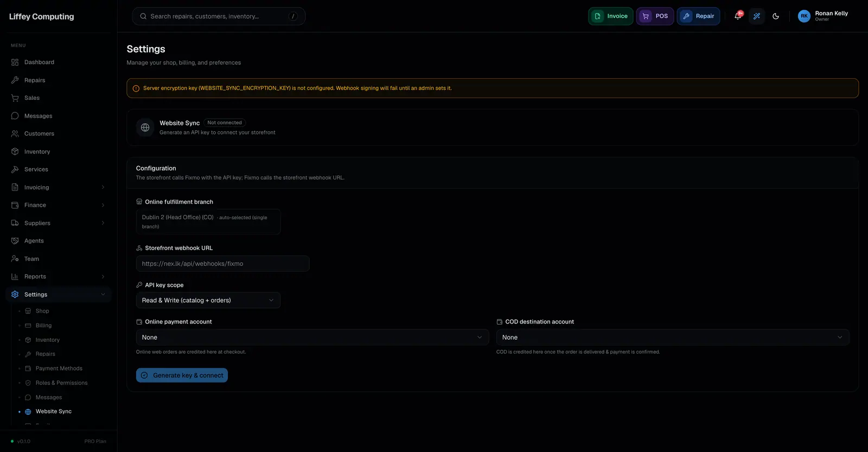The width and height of the screenshot is (868, 452).
Task: Expand the Reports submenu chevron
Action: (103, 277)
